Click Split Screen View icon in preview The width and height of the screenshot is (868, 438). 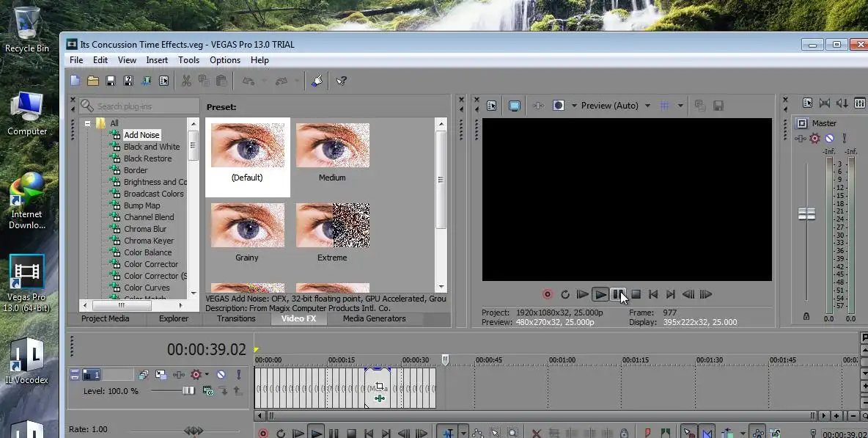coord(559,106)
